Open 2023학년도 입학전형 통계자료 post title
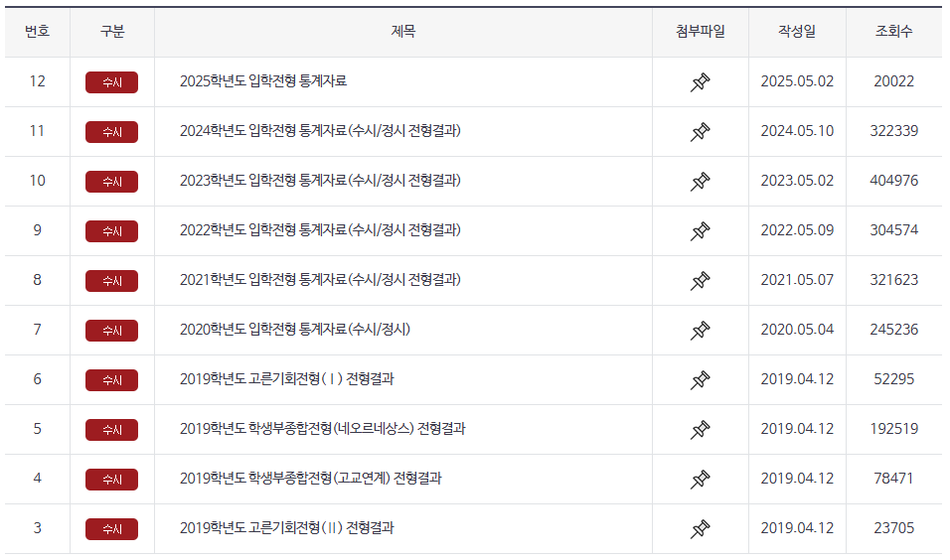The image size is (950, 560). click(320, 181)
